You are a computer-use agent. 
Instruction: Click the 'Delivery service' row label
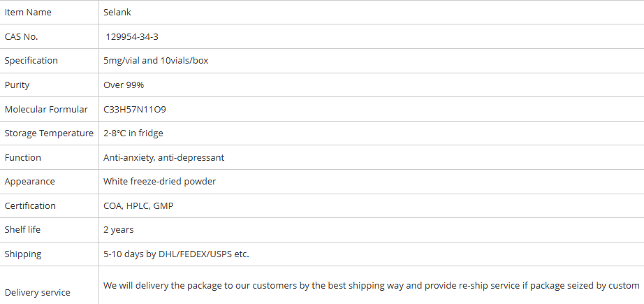(x=38, y=293)
